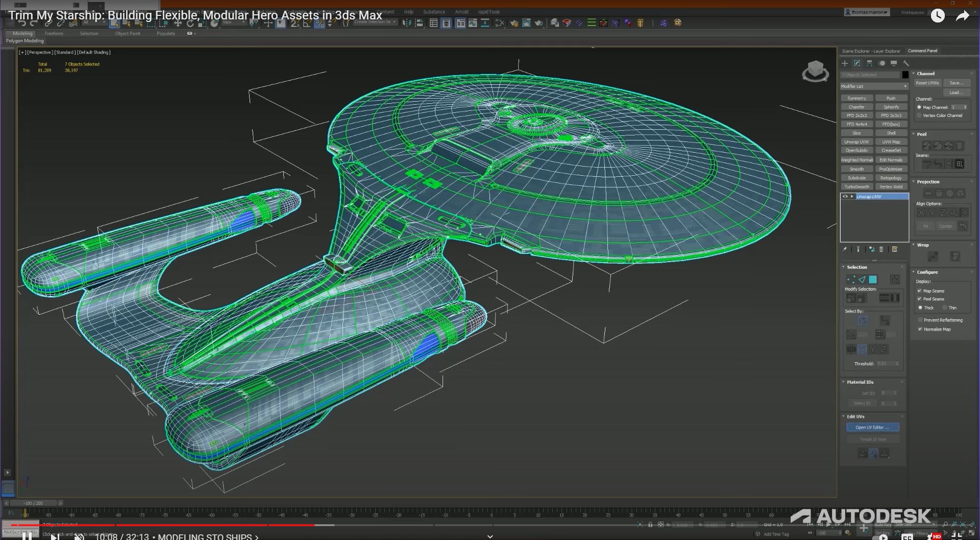
Task: Collapse the Projection rollout
Action: [x=924, y=182]
